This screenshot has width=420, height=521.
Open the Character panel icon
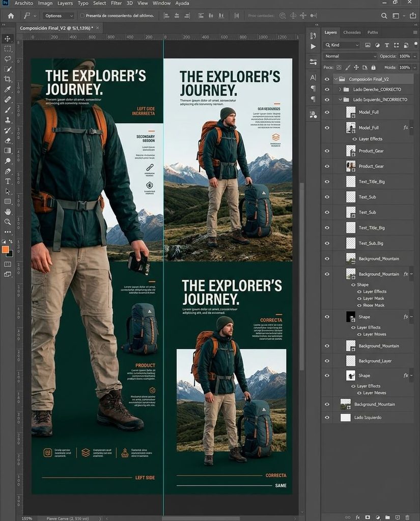click(x=313, y=77)
